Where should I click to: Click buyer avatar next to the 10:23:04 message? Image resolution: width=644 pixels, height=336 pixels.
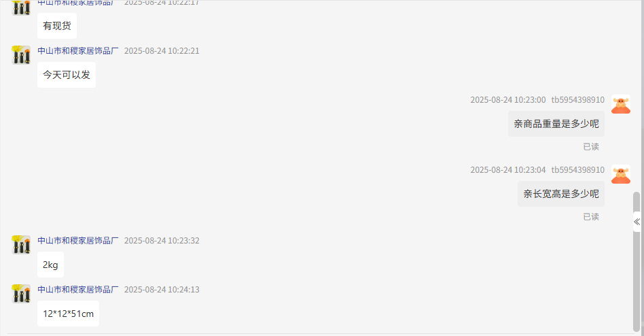[621, 174]
